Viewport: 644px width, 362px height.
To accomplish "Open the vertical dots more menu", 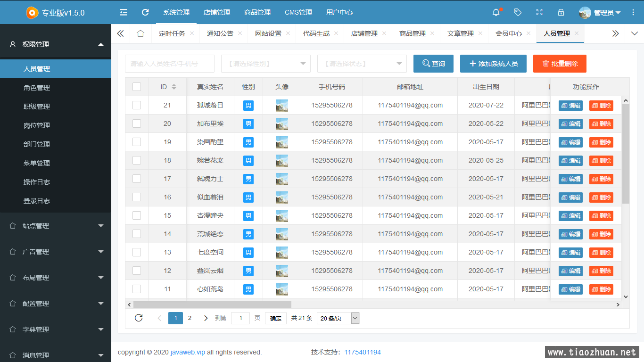I will (x=633, y=12).
